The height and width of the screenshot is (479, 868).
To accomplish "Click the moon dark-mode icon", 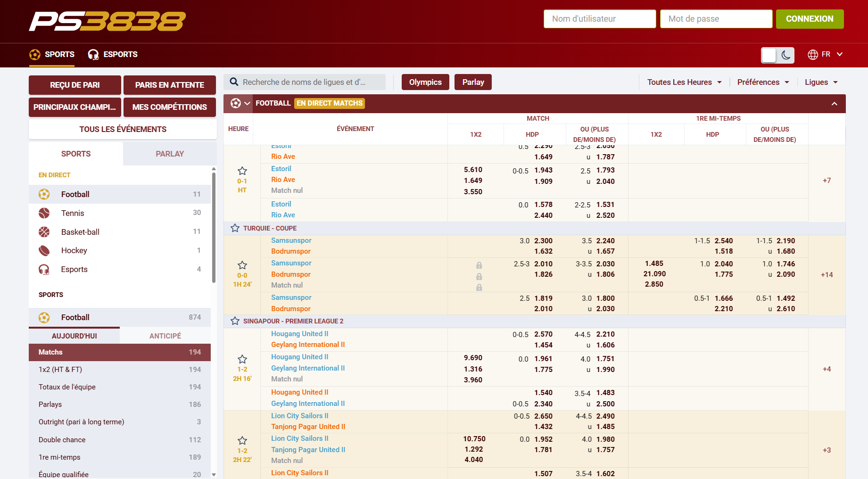I will click(786, 55).
